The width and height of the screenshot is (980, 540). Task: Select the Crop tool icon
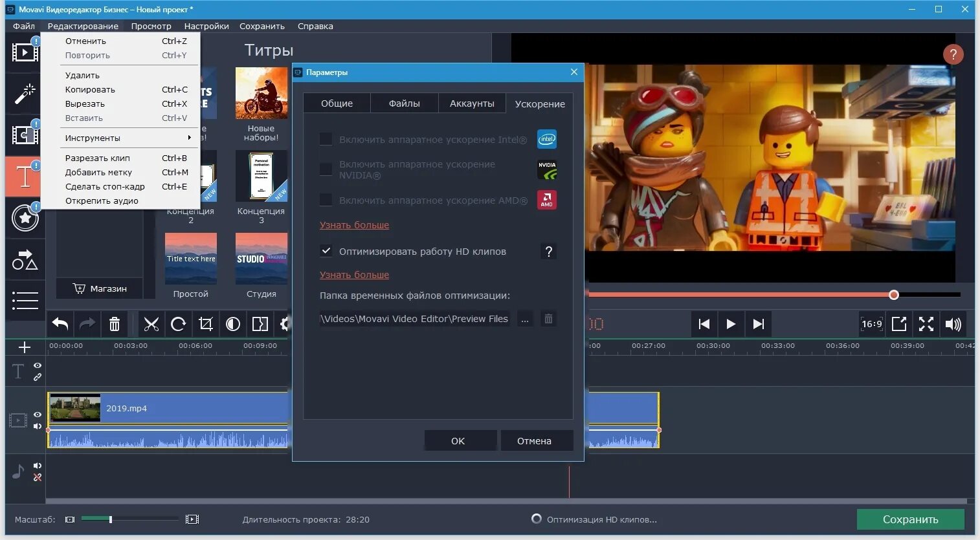[x=206, y=324]
